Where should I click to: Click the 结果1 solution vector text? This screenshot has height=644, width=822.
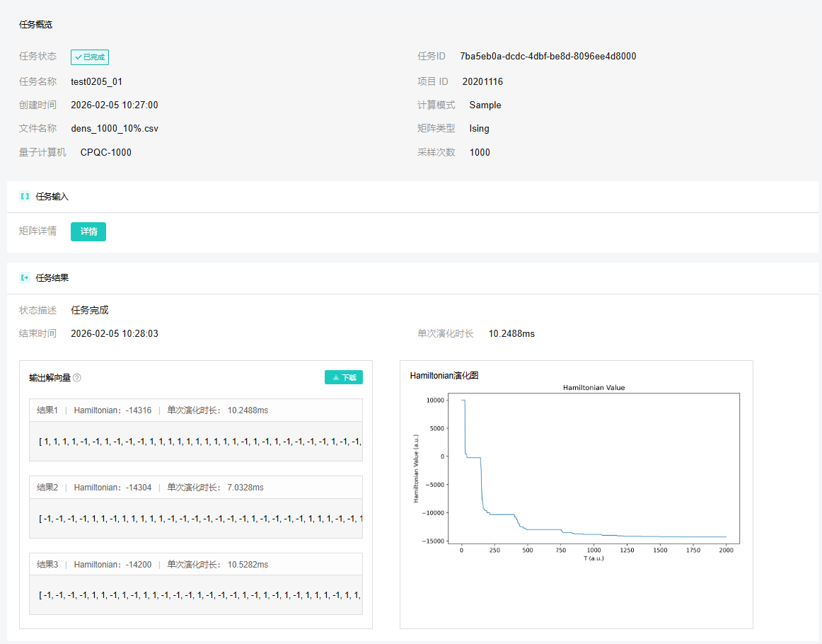click(x=199, y=442)
